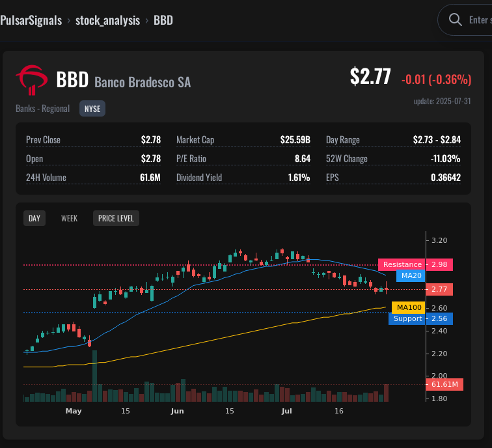Image resolution: width=492 pixels, height=448 pixels.
Task: Click the 61.6M volume value
Action: click(x=150, y=178)
